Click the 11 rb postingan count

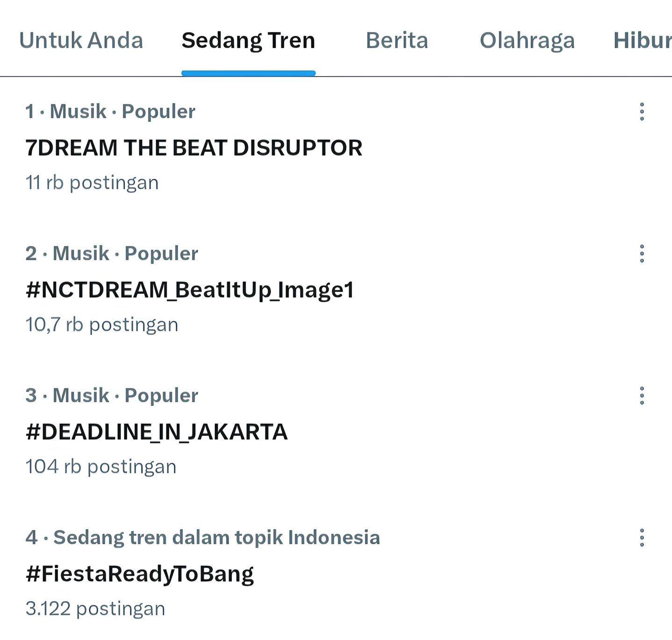coord(92,183)
